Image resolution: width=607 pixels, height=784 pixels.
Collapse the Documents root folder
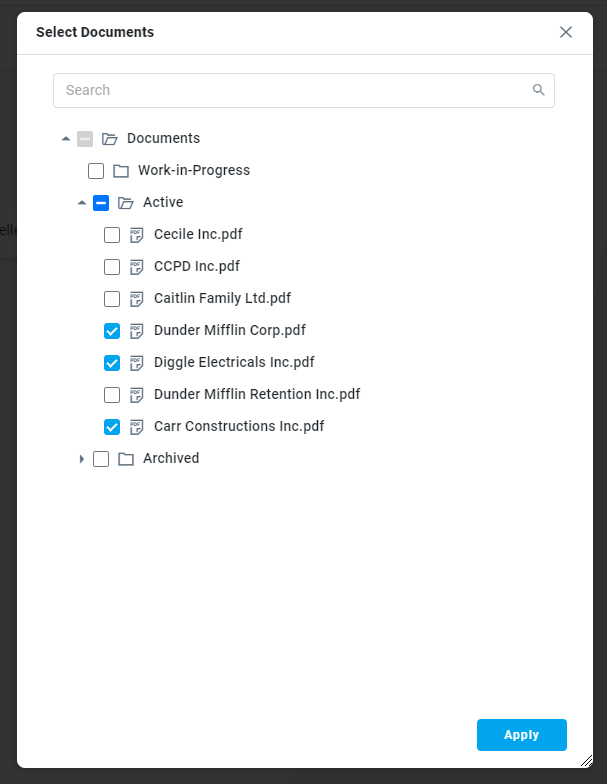pyautogui.click(x=66, y=139)
